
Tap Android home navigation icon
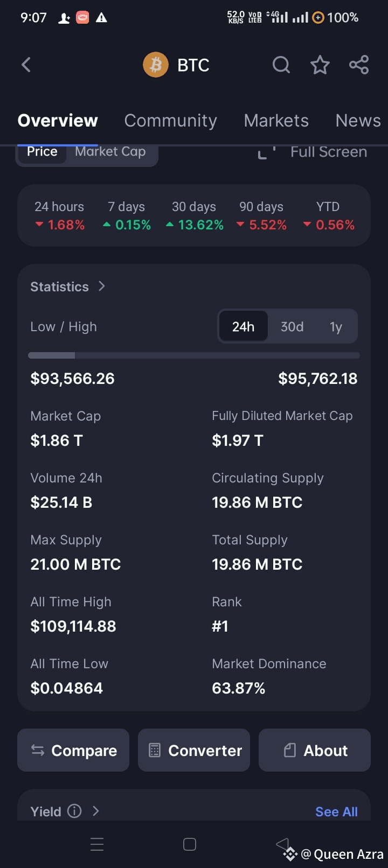point(190,844)
